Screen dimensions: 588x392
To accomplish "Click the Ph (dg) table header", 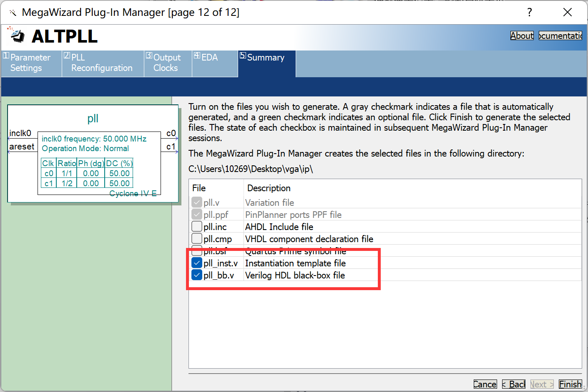I will click(91, 163).
